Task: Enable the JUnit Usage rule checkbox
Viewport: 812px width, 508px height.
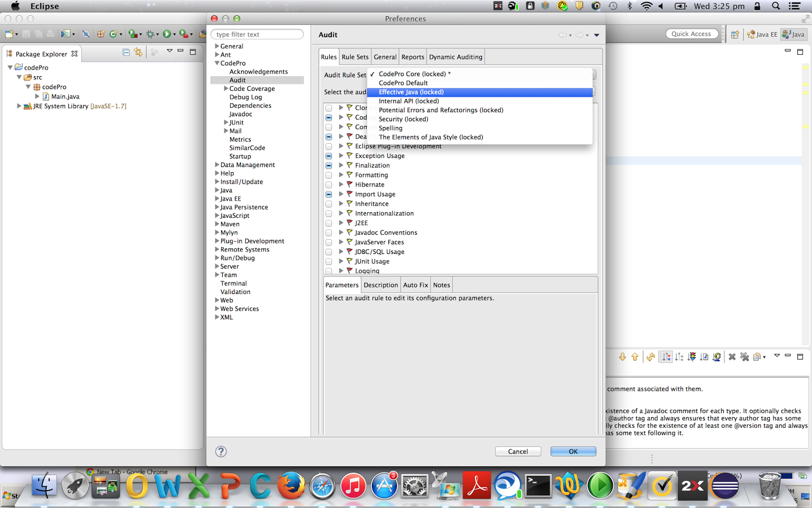Action: pyautogui.click(x=329, y=262)
